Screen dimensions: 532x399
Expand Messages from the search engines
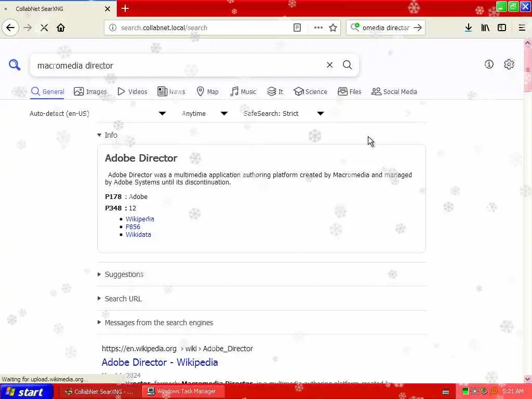(155, 323)
